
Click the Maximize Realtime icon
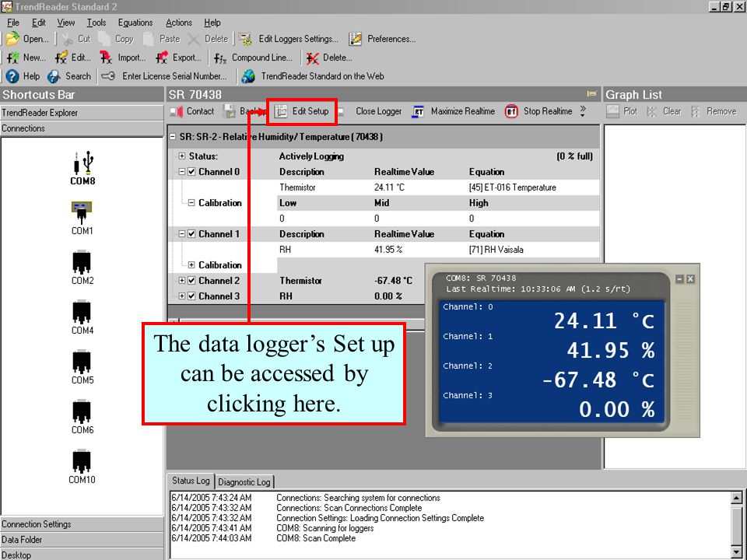click(419, 111)
